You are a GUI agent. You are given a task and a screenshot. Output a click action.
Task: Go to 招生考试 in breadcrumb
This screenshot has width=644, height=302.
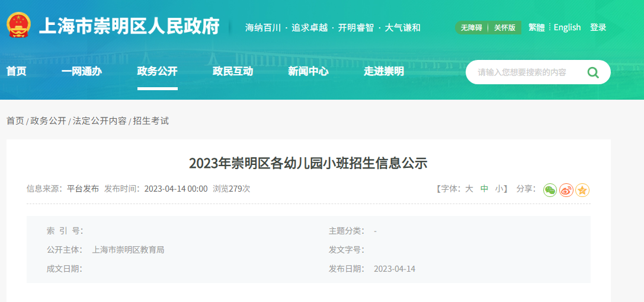(x=151, y=121)
